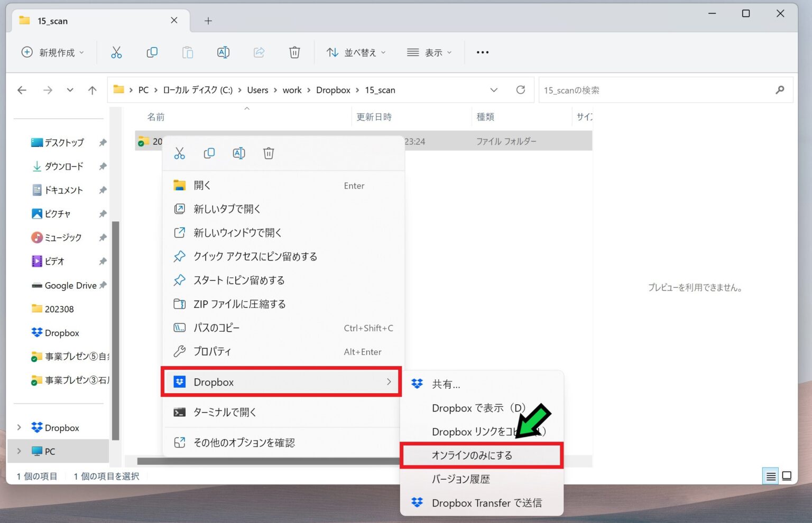Click inside the 15_scanの検索 search field
This screenshot has height=523, width=812.
(x=634, y=90)
